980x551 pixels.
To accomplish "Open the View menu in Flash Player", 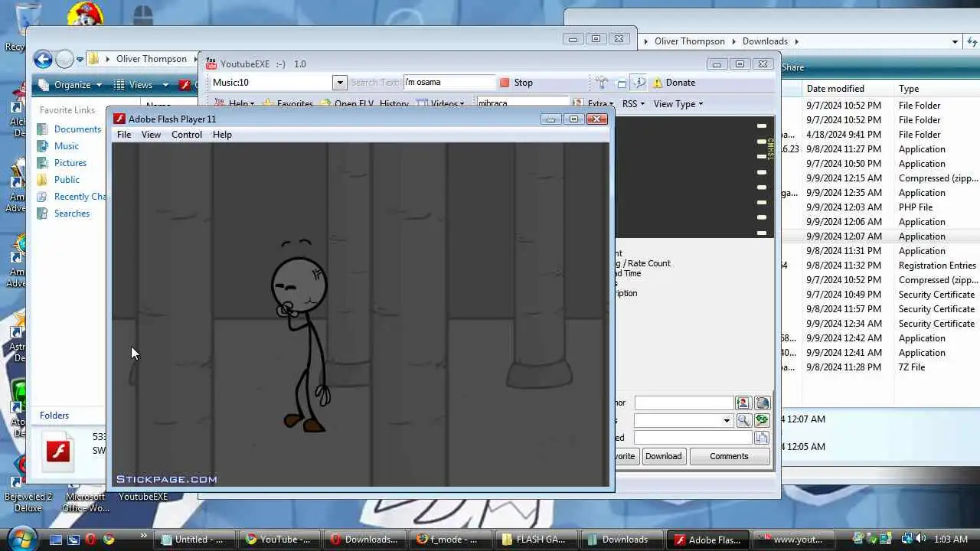I will tap(151, 135).
